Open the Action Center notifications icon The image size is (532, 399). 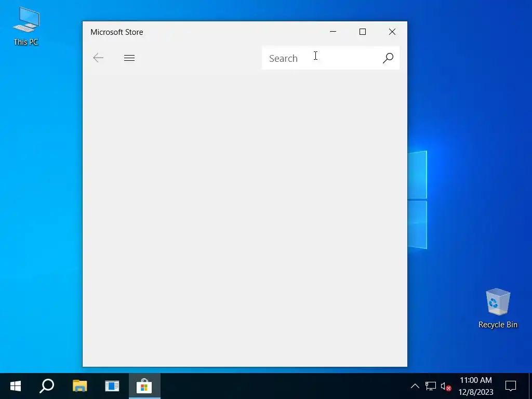pyautogui.click(x=511, y=386)
